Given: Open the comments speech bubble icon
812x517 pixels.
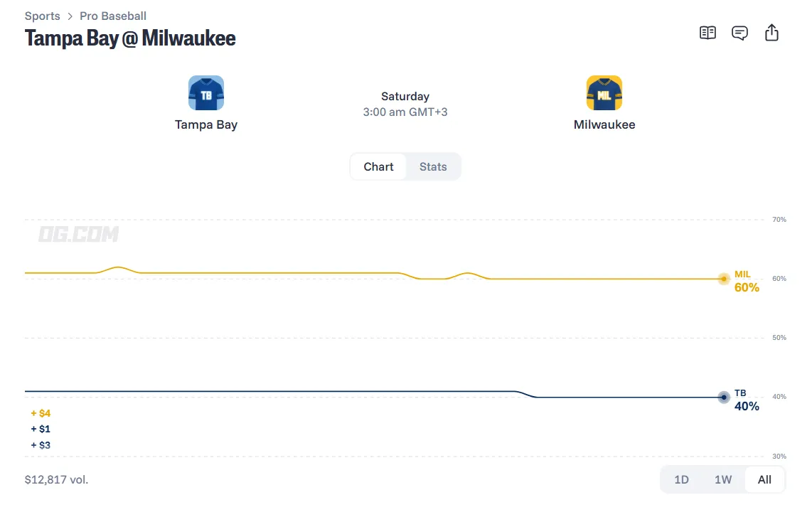Looking at the screenshot, I should point(739,33).
